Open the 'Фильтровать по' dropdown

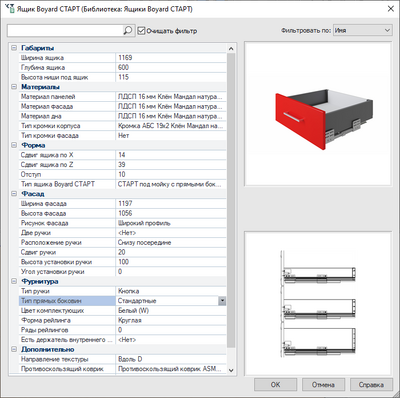363,30
